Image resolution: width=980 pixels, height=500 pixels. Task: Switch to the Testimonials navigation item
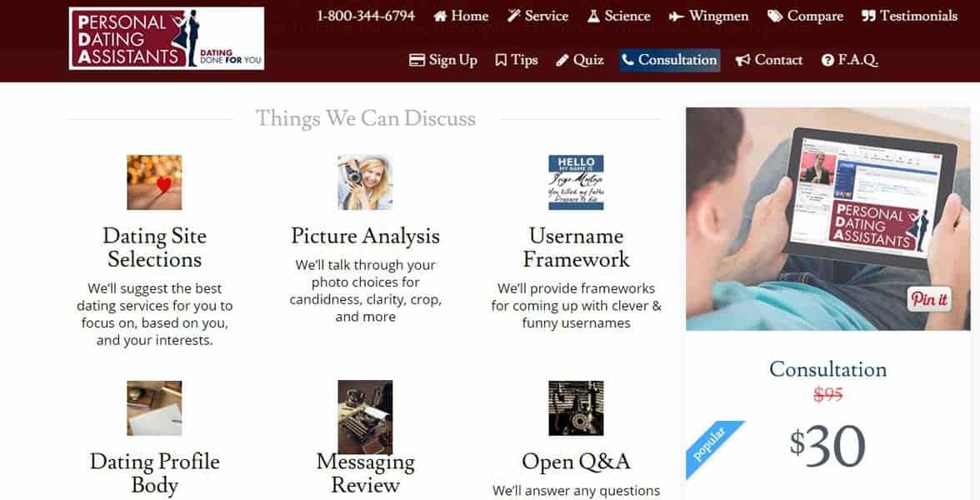[x=909, y=16]
